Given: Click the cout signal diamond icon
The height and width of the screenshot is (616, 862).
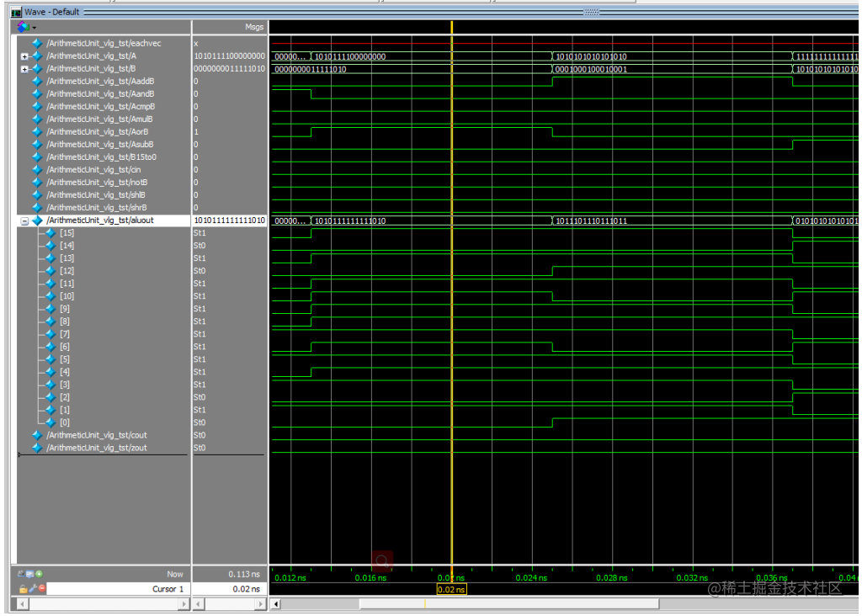Looking at the screenshot, I should (x=37, y=435).
